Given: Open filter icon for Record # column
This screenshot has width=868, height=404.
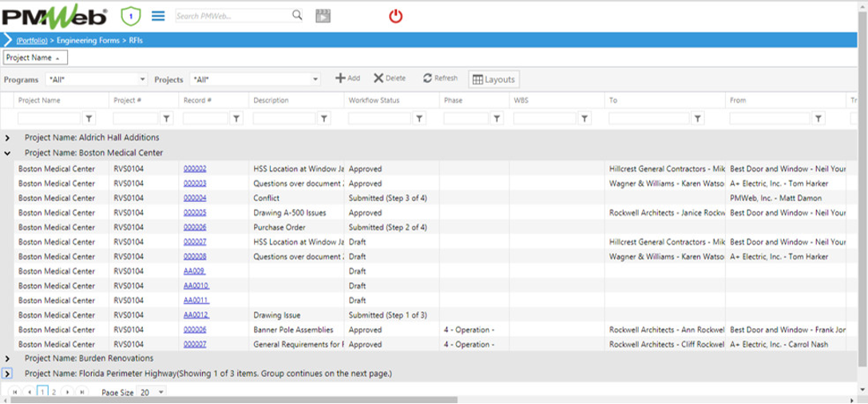Looking at the screenshot, I should (236, 118).
